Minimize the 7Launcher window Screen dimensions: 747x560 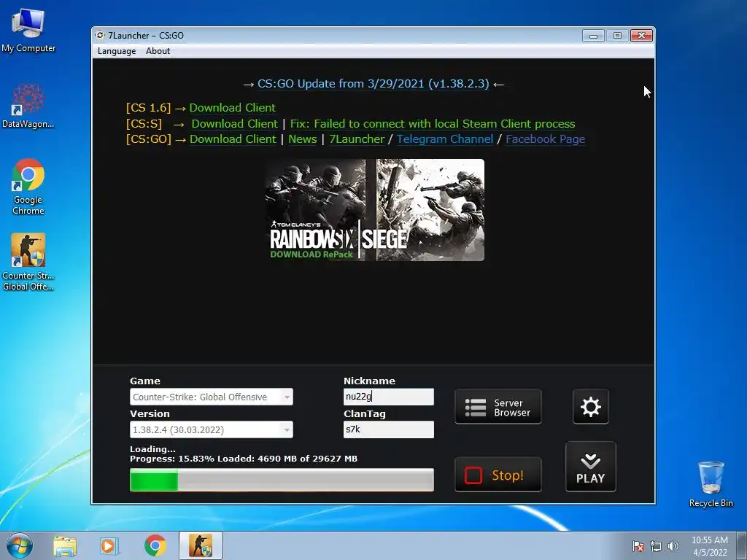point(593,36)
